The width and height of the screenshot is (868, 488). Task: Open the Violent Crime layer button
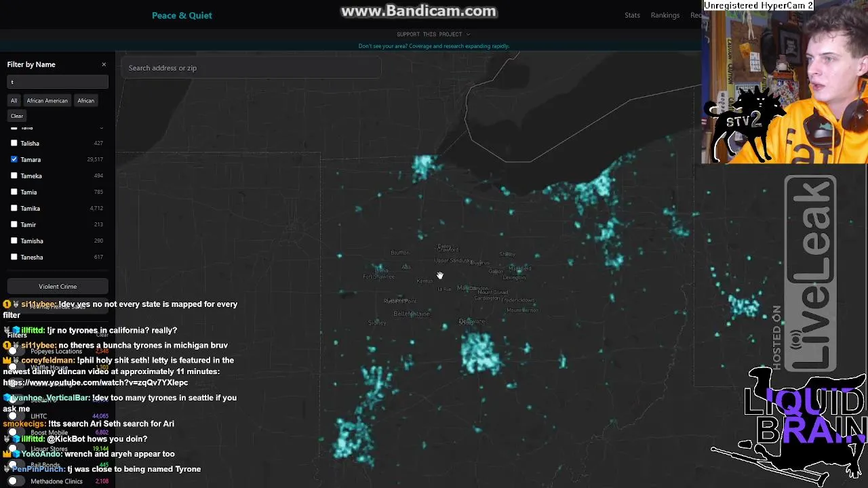coord(58,286)
